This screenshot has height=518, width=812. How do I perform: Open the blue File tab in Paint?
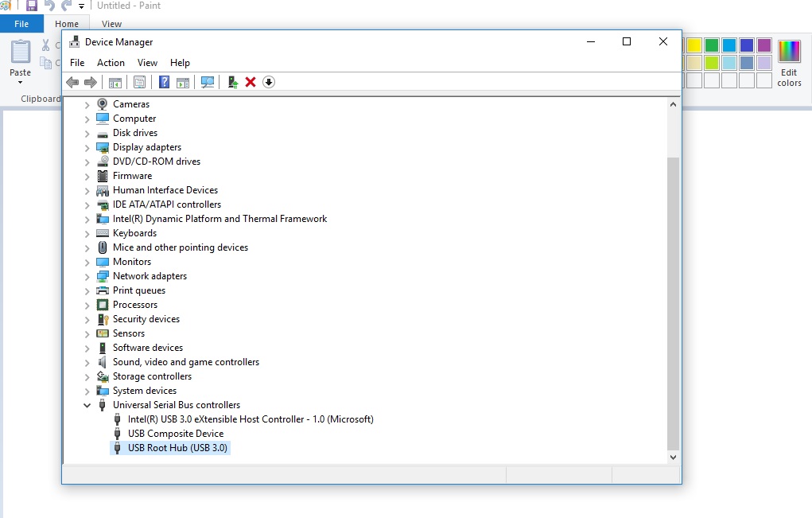(21, 24)
